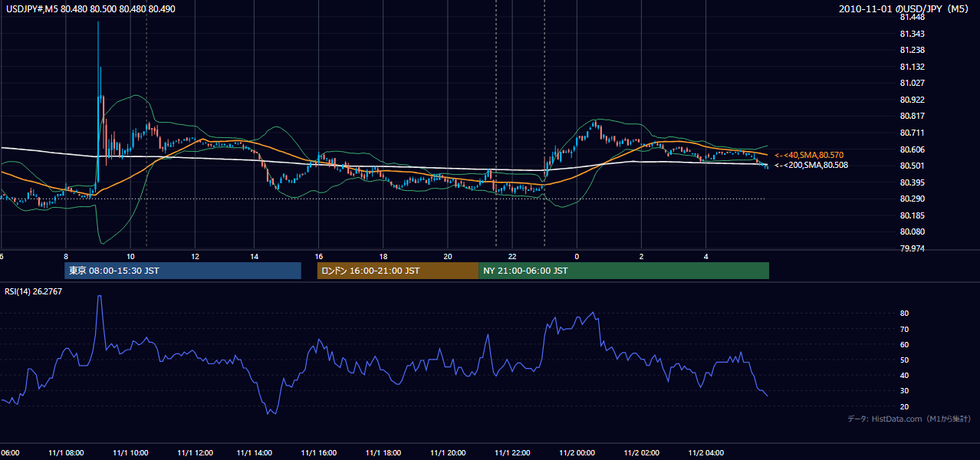The image size is (980, 460).
Task: Click hour label 12 beneath the price chart
Action: [x=195, y=256]
